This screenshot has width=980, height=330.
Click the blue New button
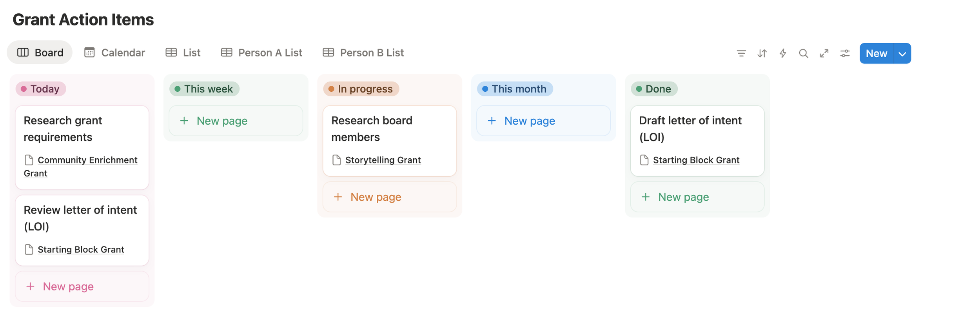[x=876, y=54]
